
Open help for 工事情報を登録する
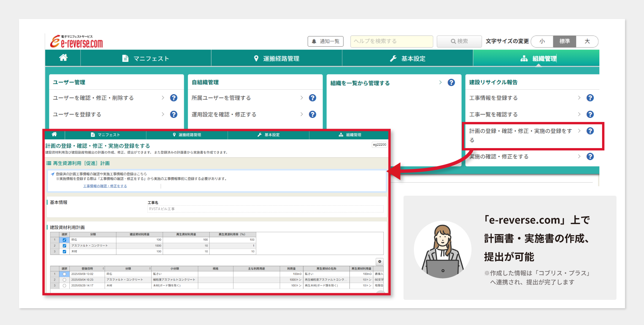[x=590, y=98]
